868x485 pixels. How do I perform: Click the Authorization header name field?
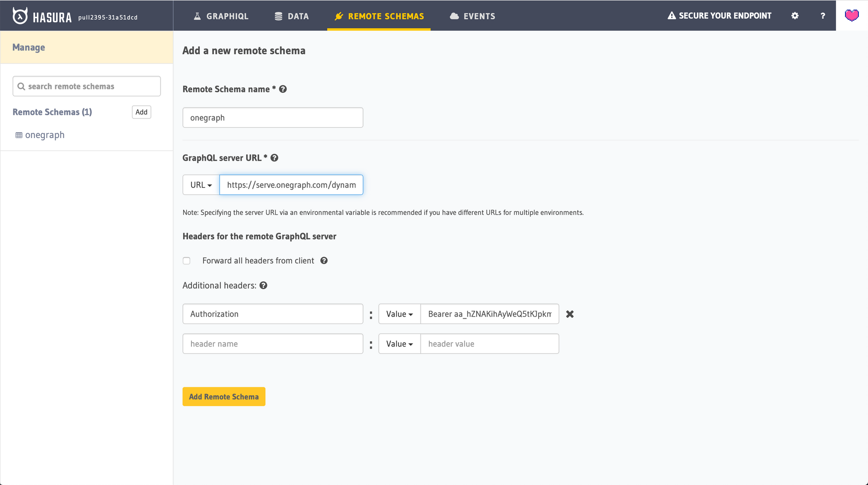coord(273,314)
